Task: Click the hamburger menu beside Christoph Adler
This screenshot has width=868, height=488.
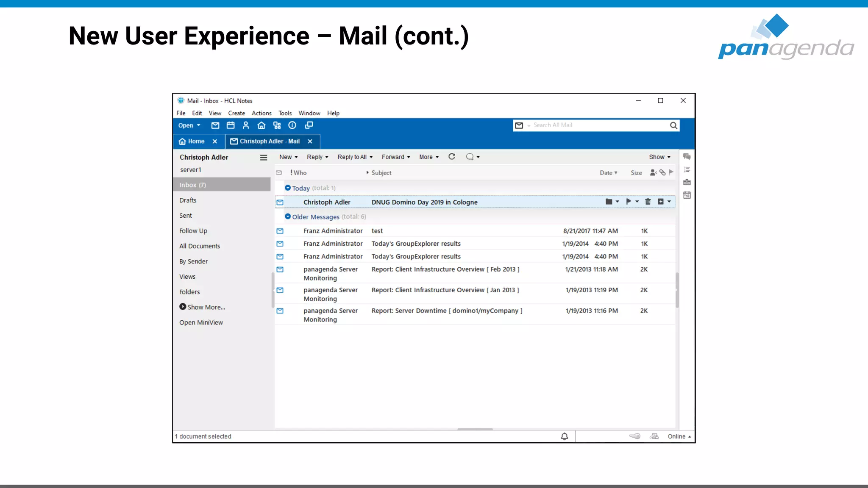Action: [264, 158]
